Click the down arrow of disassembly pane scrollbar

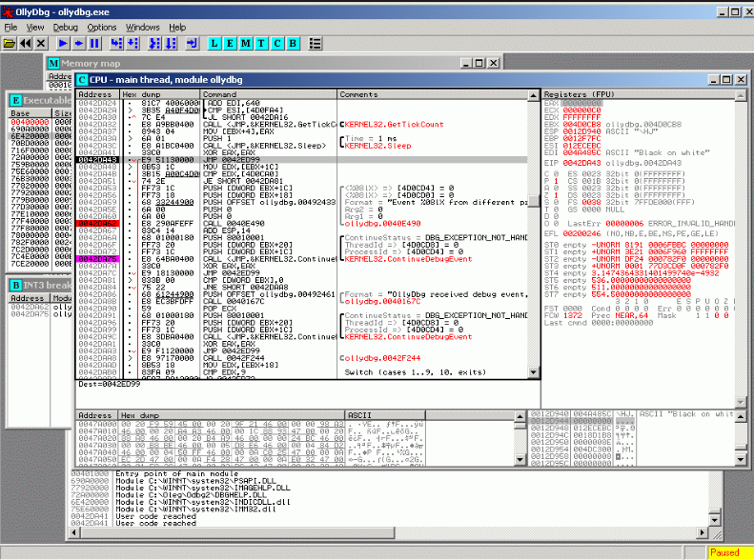click(x=533, y=372)
